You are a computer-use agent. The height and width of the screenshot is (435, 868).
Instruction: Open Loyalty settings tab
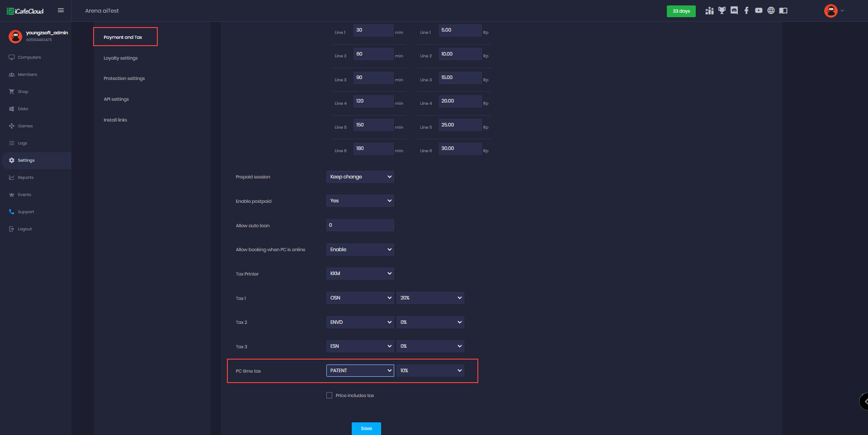coord(121,58)
